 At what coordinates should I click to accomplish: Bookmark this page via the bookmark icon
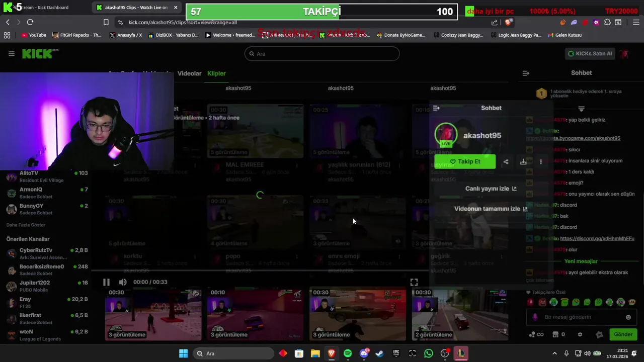[106, 22]
